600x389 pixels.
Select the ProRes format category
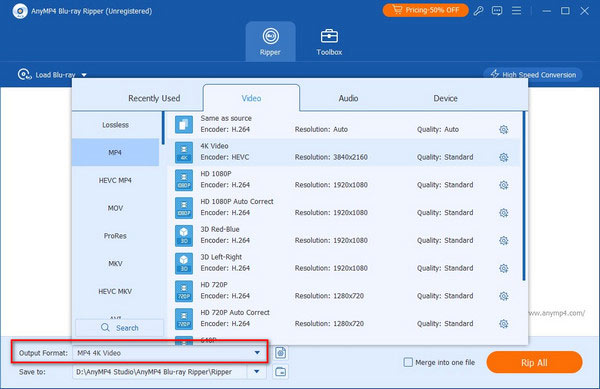coord(115,236)
